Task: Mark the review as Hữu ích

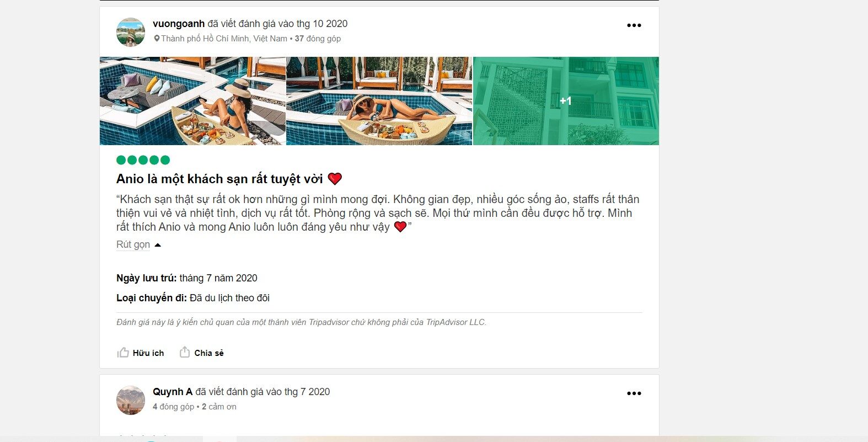Action: [x=148, y=353]
